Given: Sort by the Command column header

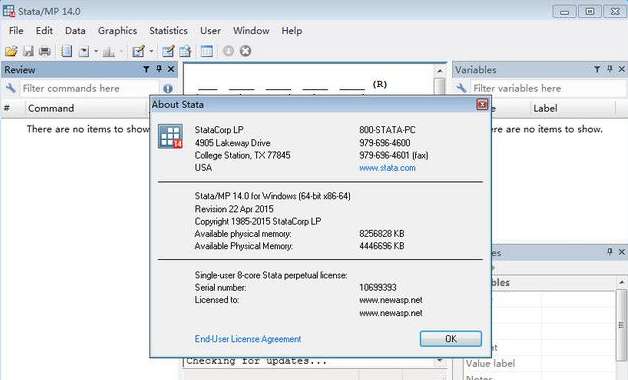Looking at the screenshot, I should [x=87, y=109].
